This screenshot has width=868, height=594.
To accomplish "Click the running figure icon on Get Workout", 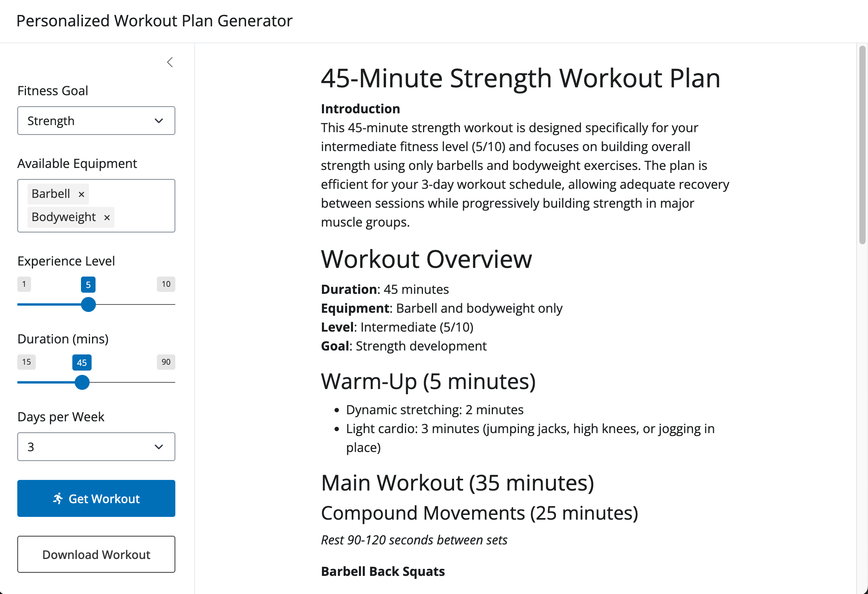I will point(58,498).
